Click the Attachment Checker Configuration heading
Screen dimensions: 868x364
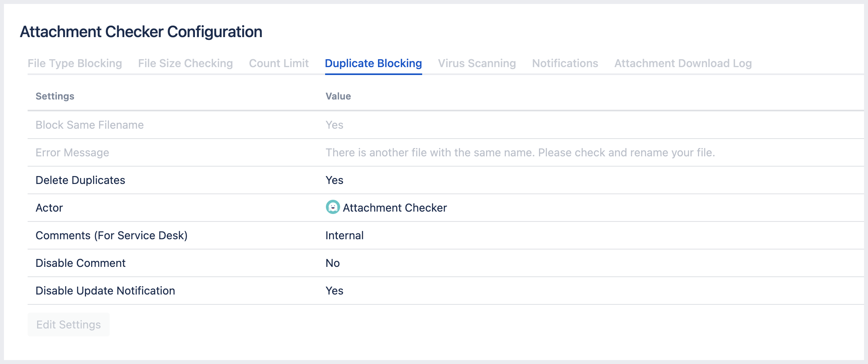(141, 32)
